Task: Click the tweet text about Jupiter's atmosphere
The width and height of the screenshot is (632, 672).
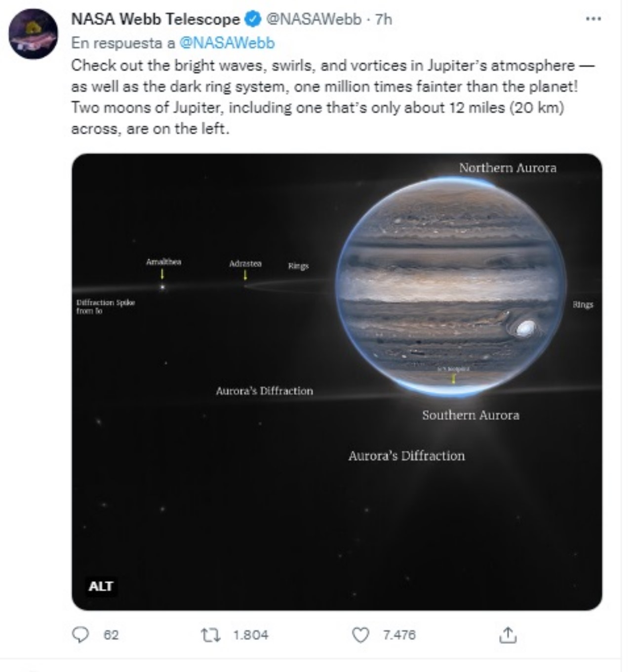Action: 326,97
